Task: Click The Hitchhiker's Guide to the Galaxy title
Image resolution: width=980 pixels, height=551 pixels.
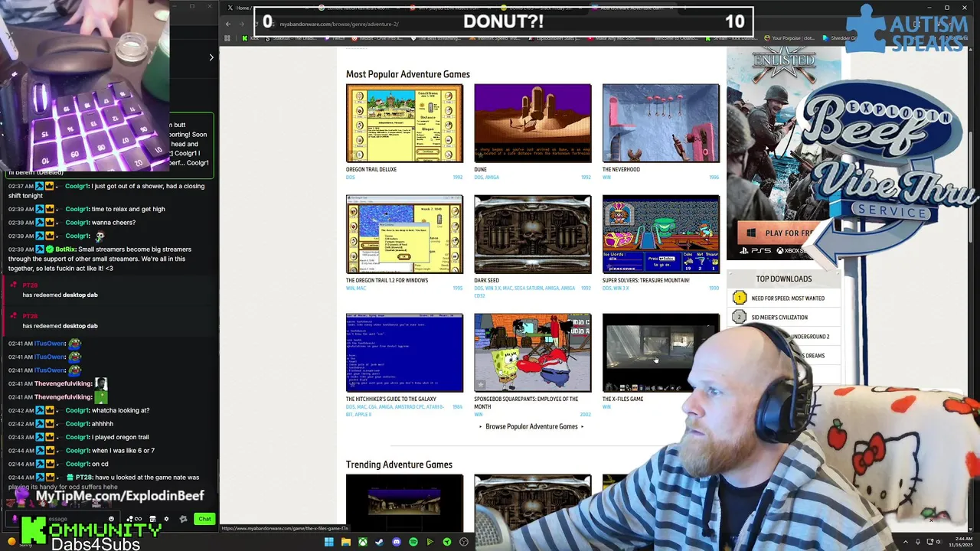Action: pos(390,399)
